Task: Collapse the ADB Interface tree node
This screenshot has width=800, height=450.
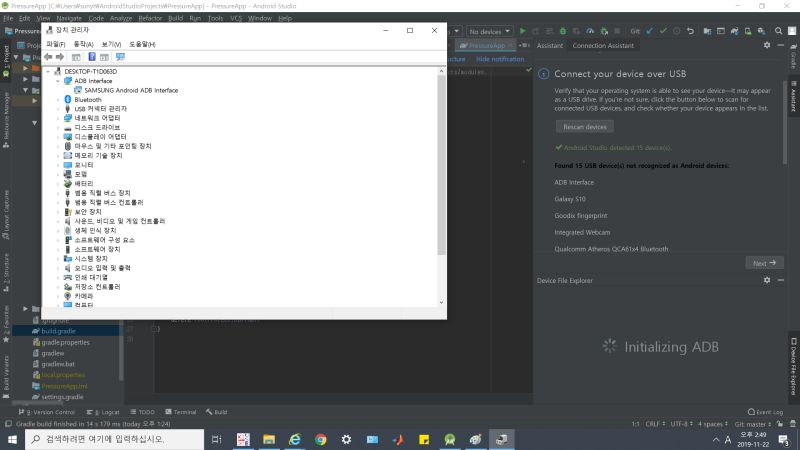Action: pyautogui.click(x=58, y=81)
